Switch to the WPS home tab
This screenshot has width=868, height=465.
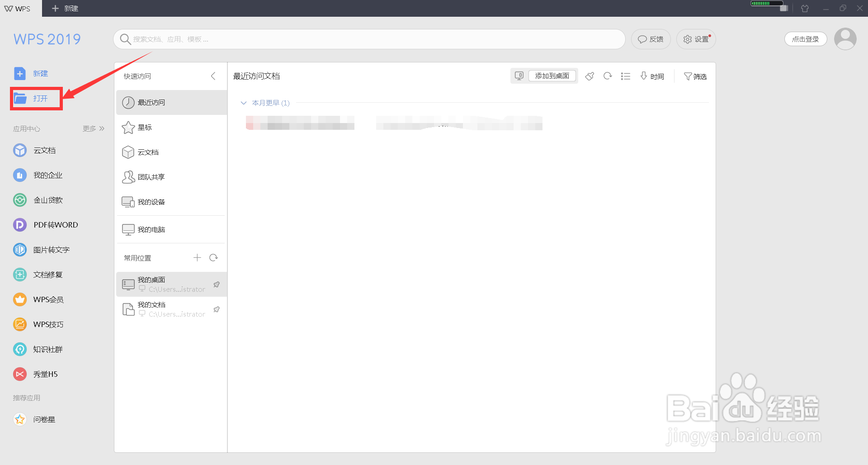[x=21, y=9]
